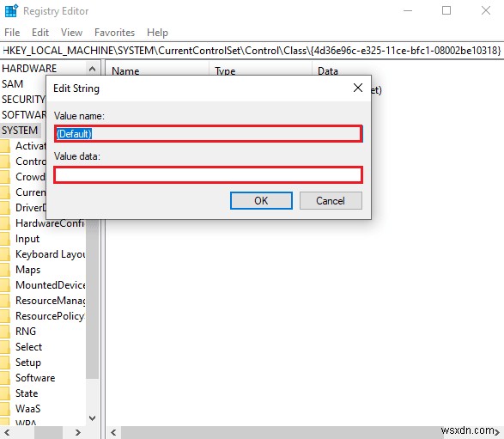Click the Data column header
Image resolution: width=504 pixels, height=439 pixels.
click(327, 70)
